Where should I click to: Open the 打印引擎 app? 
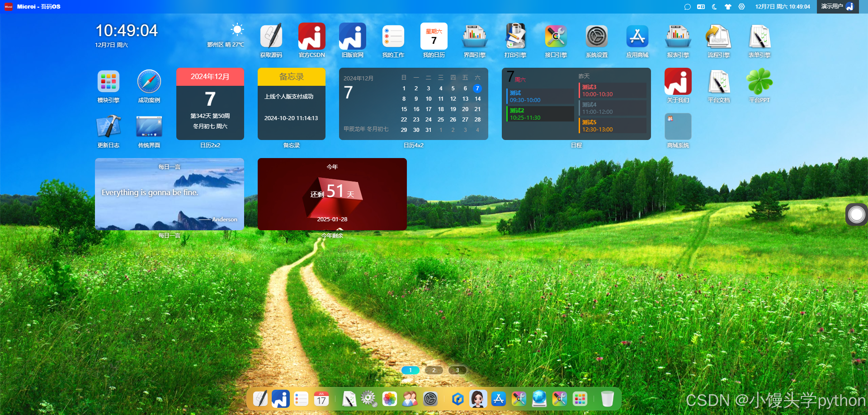click(x=515, y=36)
